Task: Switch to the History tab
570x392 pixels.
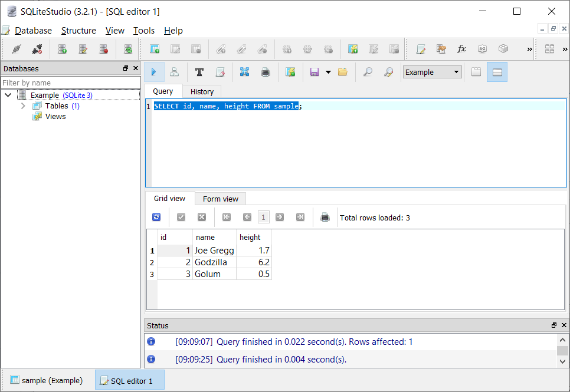Action: click(x=202, y=91)
